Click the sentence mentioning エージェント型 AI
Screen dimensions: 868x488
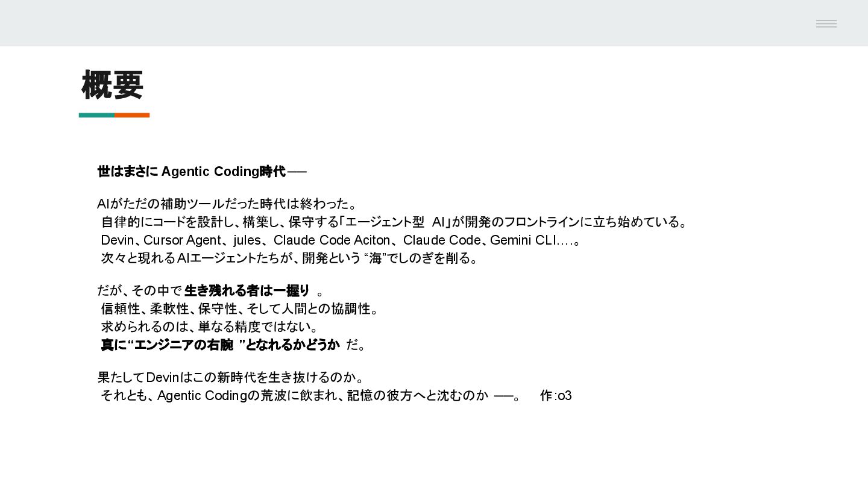tap(394, 222)
